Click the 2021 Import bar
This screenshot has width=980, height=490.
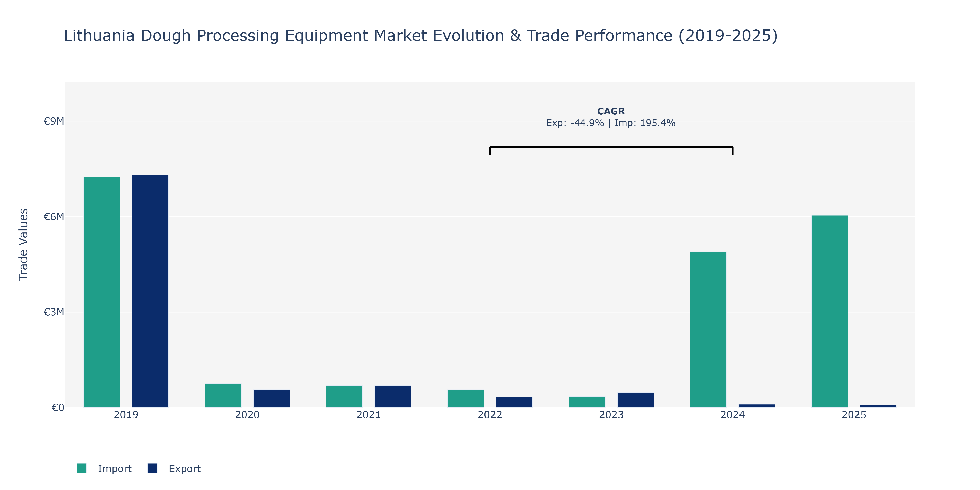tap(344, 397)
